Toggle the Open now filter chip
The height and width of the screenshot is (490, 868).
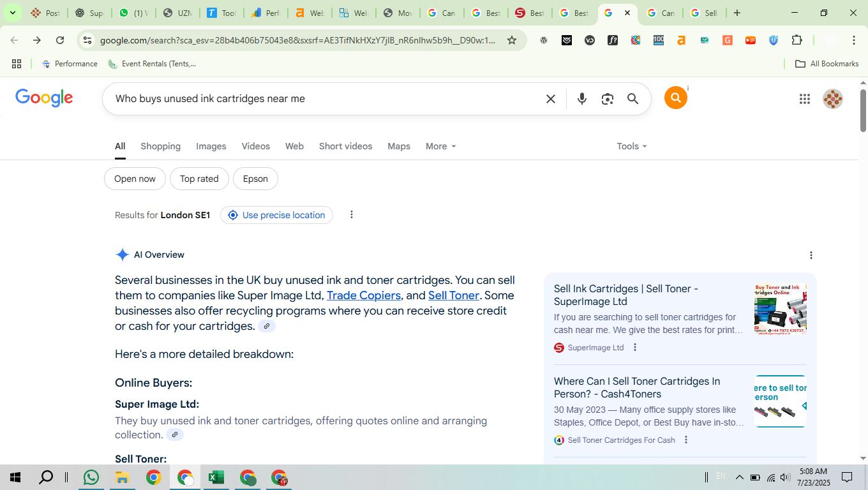point(135,179)
